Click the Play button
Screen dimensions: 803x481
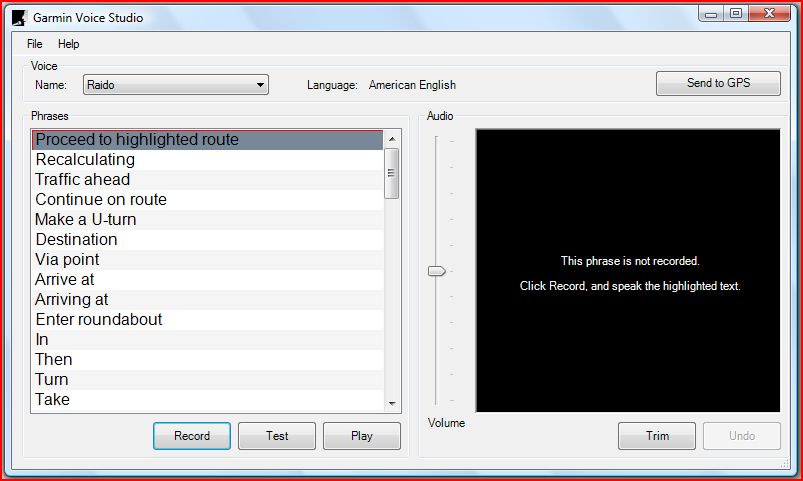pos(362,436)
